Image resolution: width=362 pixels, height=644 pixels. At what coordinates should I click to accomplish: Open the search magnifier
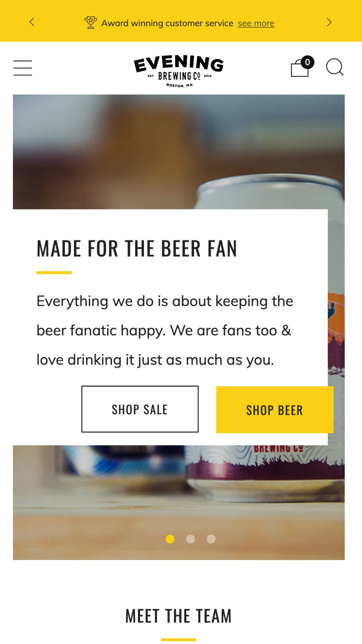click(x=334, y=68)
